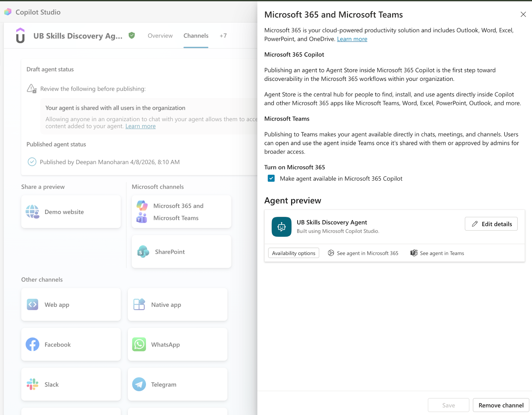Click Remove channel button
532x415 pixels.
pyautogui.click(x=501, y=405)
